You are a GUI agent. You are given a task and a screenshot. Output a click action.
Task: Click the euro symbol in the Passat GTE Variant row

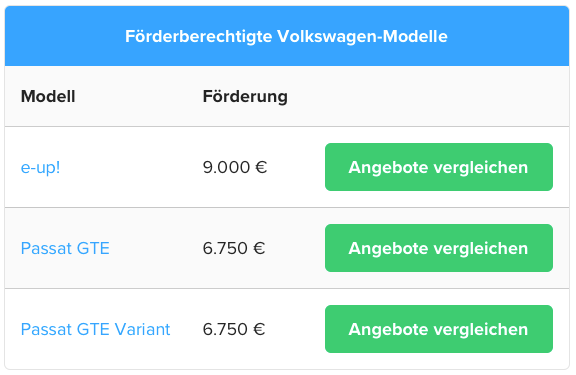click(x=259, y=329)
